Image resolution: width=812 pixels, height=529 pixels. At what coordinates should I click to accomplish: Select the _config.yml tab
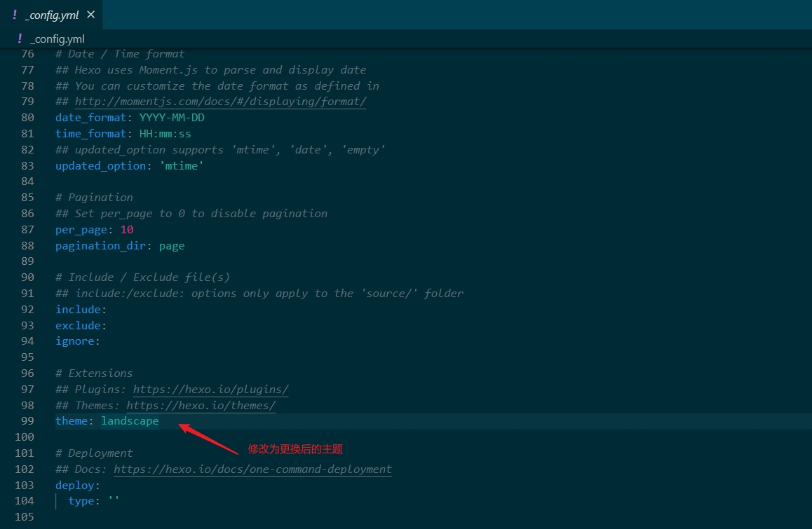coord(52,15)
